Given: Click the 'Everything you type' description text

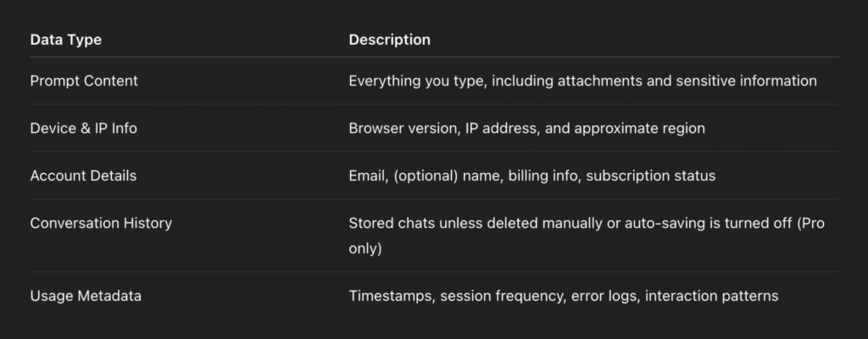Looking at the screenshot, I should pyautogui.click(x=582, y=81).
